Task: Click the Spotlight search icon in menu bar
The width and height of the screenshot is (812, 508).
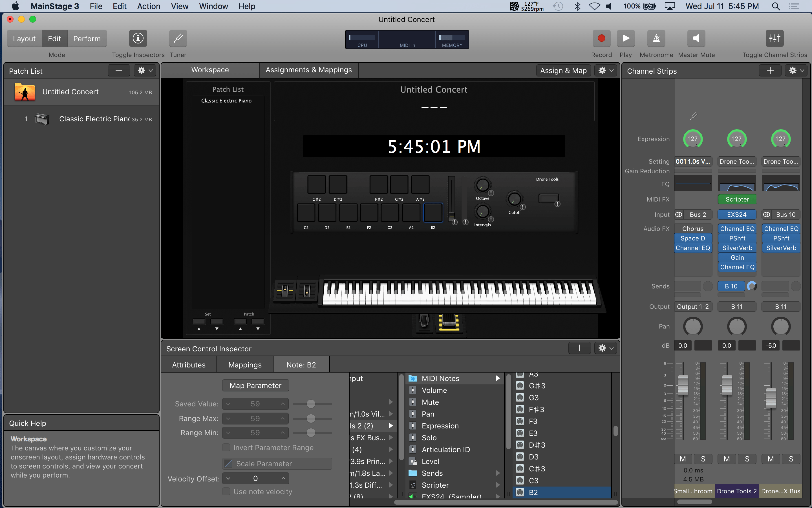Action: coord(775,6)
